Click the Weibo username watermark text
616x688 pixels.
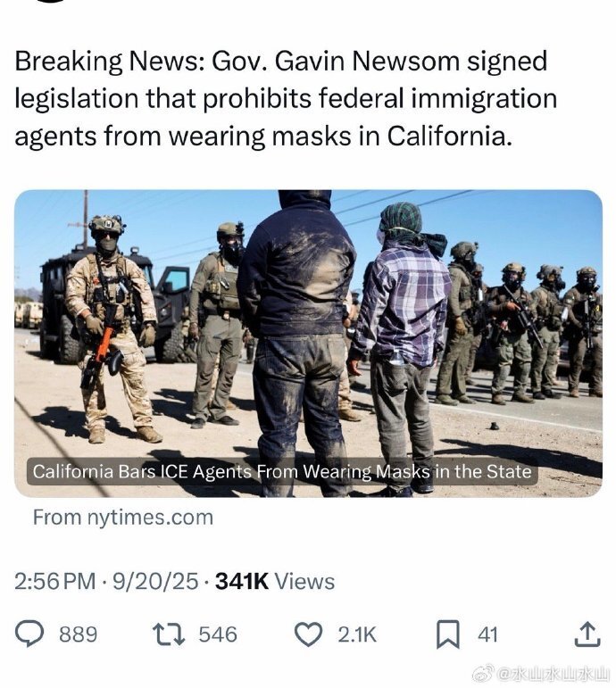click(x=552, y=675)
